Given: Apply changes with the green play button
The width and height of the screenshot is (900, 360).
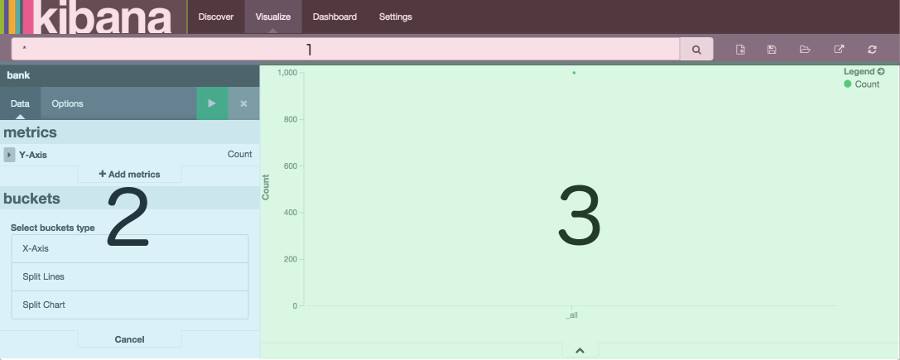Looking at the screenshot, I should (212, 103).
